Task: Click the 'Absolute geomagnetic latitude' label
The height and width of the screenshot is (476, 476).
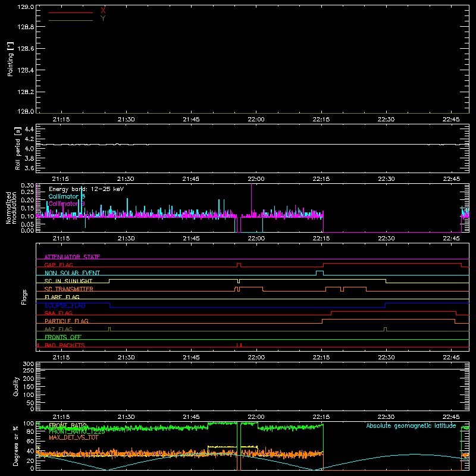Action: tap(411, 425)
